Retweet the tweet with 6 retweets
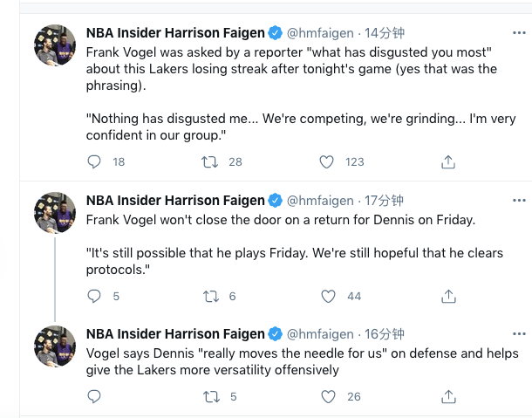Viewport: 532px width, 418px height. tap(211, 296)
